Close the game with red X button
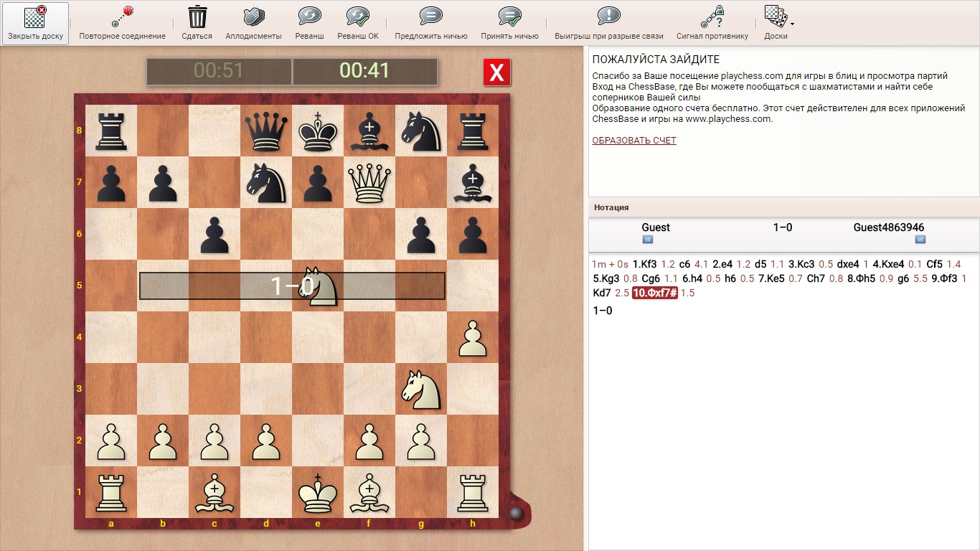 [496, 72]
